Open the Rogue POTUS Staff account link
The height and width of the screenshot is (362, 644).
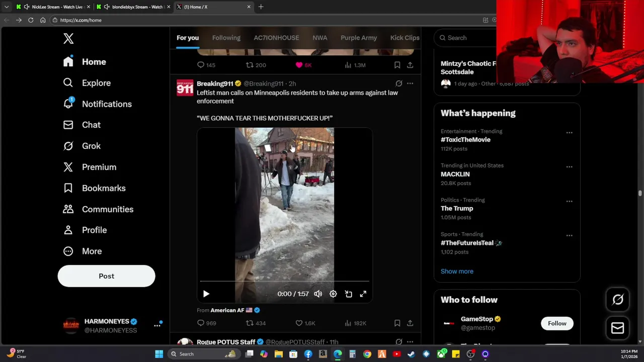[x=226, y=342]
